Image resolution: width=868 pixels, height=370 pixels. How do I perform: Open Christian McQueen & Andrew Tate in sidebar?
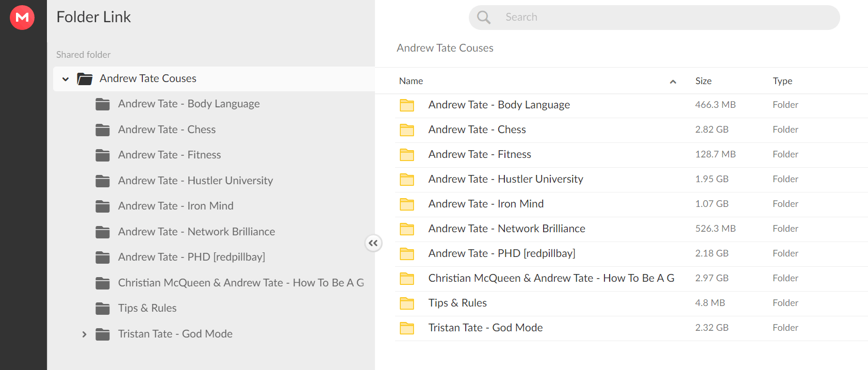(x=241, y=283)
